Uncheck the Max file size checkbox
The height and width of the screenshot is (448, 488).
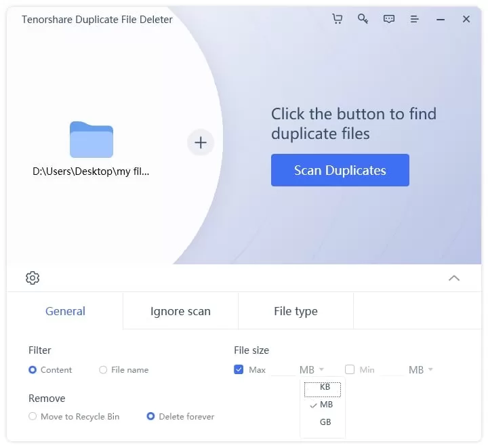(x=239, y=369)
